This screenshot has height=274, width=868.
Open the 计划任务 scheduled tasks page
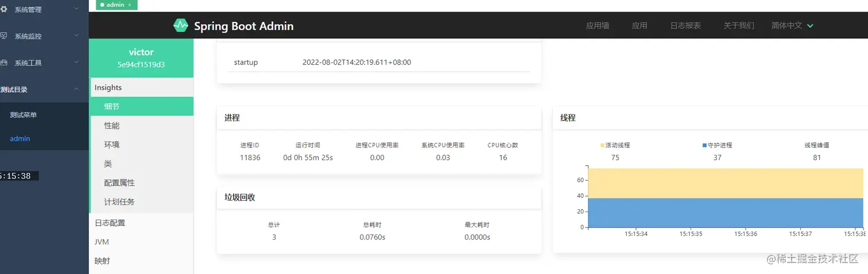click(x=142, y=202)
